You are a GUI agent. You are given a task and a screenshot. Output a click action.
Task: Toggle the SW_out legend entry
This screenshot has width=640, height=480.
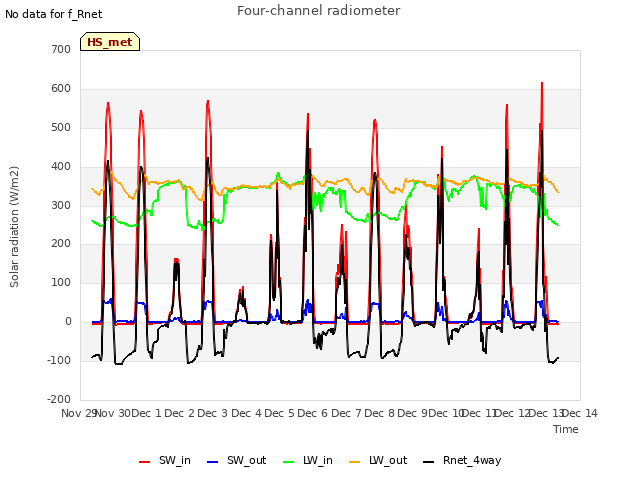click(x=236, y=460)
